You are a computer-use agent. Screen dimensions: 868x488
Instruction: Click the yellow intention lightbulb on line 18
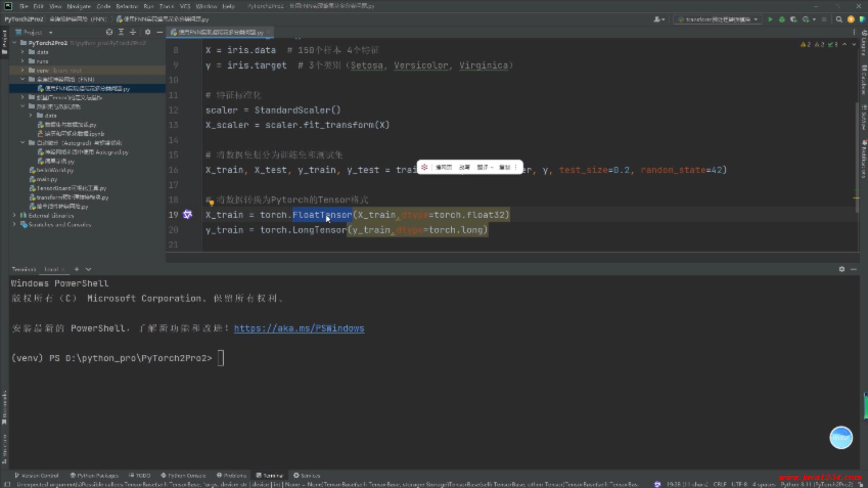pyautogui.click(x=211, y=202)
